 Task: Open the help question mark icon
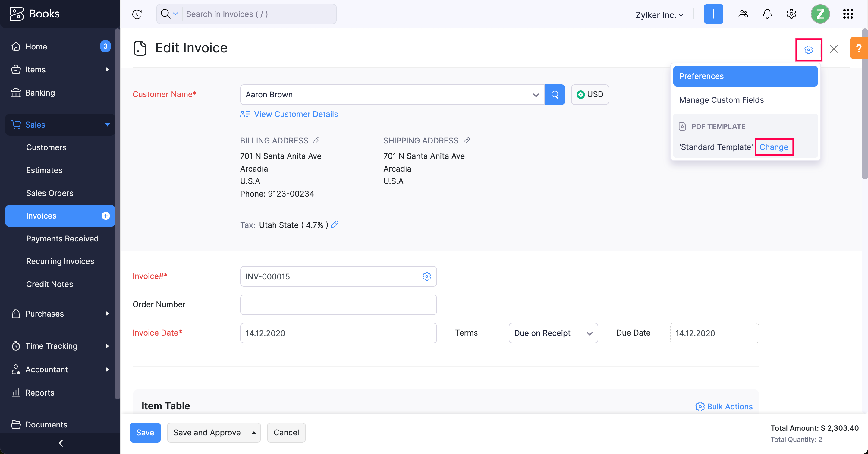(859, 48)
